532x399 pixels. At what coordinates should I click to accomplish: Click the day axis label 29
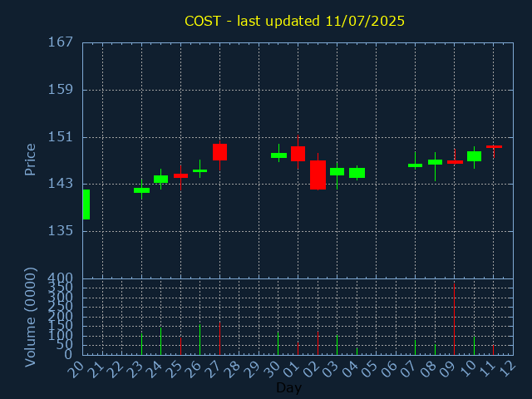tap(251, 369)
